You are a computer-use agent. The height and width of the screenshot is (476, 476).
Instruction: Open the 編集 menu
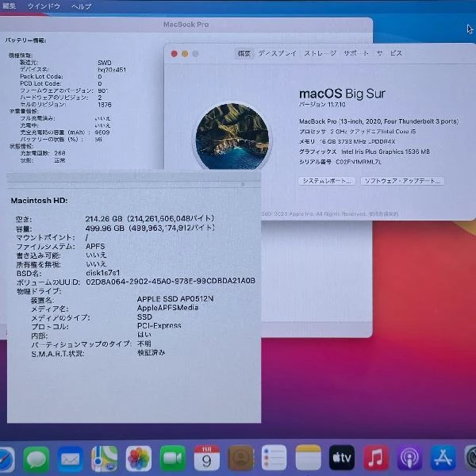(x=9, y=6)
